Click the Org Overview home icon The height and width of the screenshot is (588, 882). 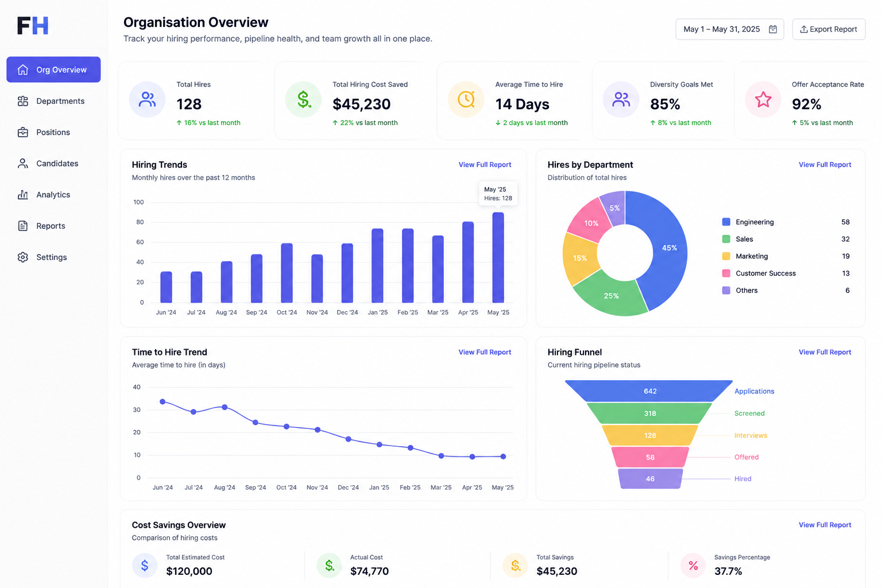point(23,69)
